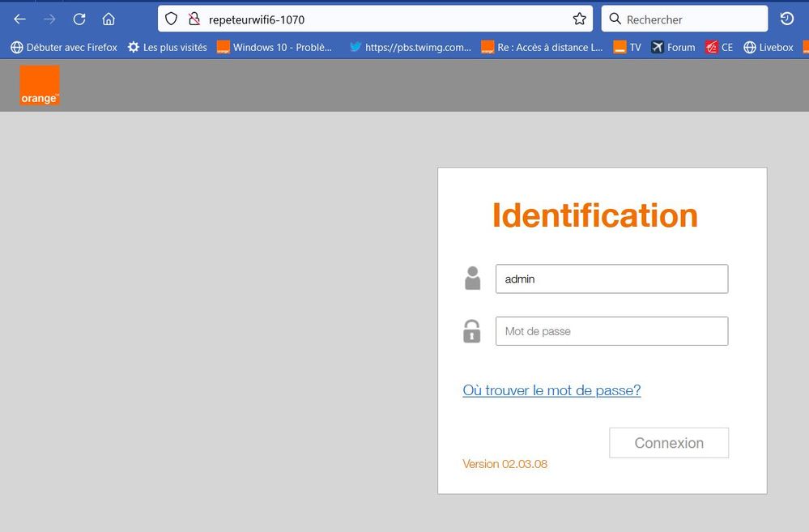The width and height of the screenshot is (809, 532).
Task: Reload the current page
Action: (79, 19)
